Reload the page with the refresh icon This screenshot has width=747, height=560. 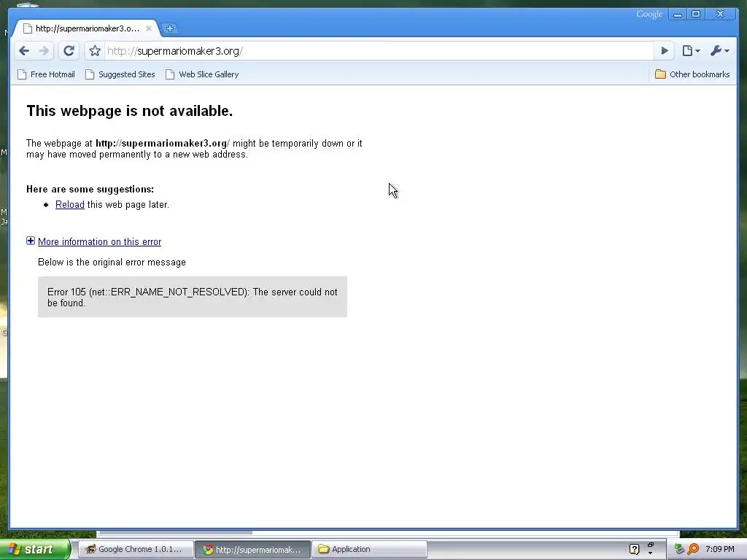[69, 51]
